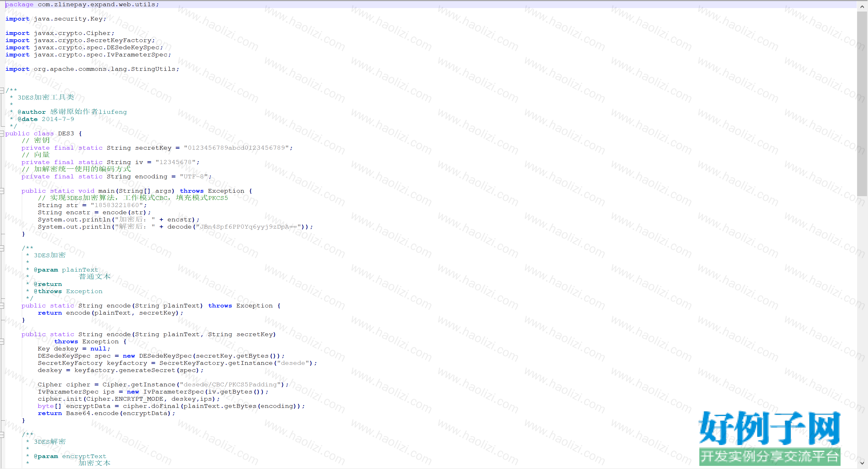
Task: Click the 'IvParameterSpec ips = new' line
Action: [x=153, y=392]
